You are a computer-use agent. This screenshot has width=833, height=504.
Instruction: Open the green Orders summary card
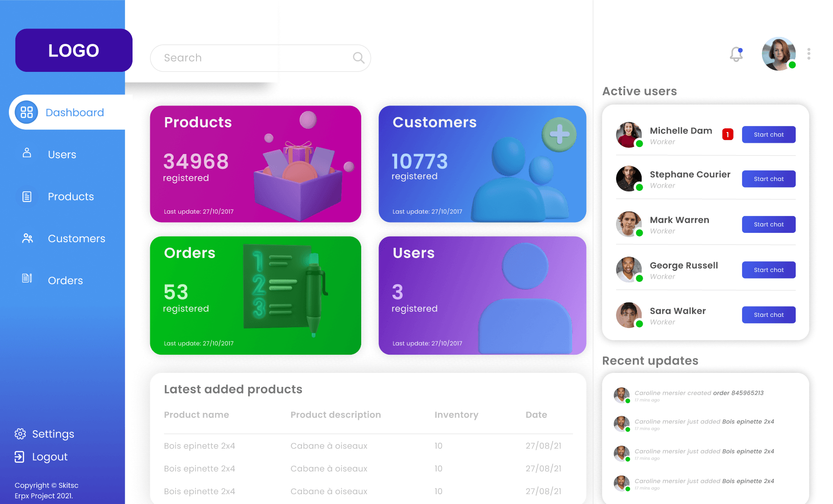click(255, 295)
